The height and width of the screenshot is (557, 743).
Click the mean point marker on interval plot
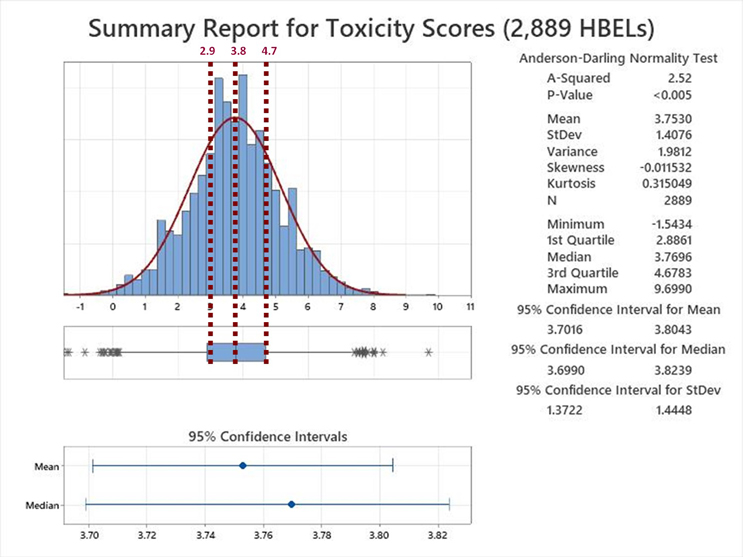(x=243, y=466)
